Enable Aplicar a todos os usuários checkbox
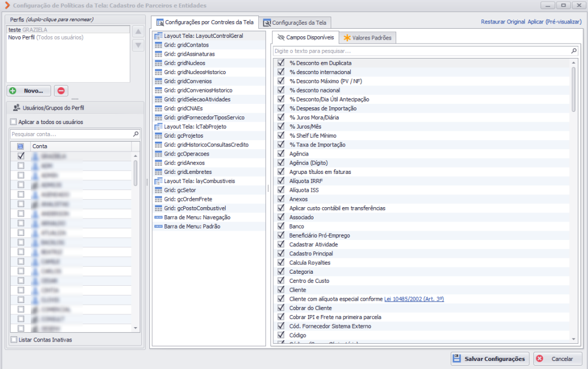The image size is (588, 369). coord(14,122)
